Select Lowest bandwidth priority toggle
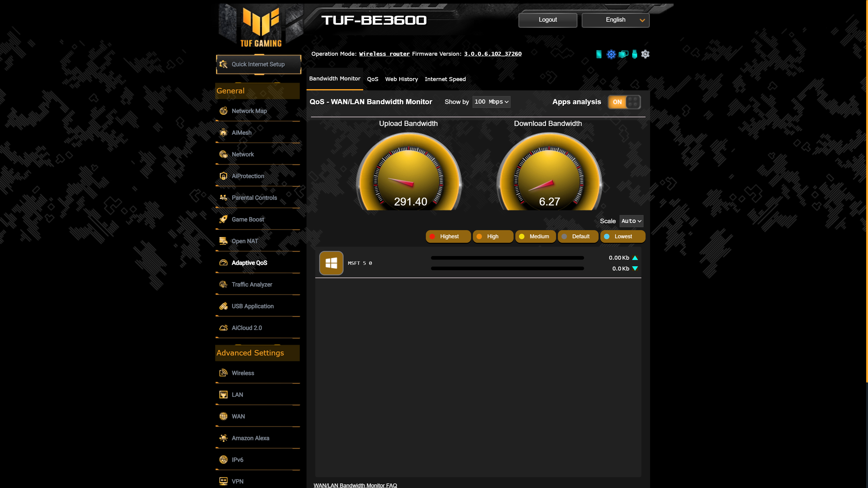Screen dimensions: 868x488 coord(623,236)
